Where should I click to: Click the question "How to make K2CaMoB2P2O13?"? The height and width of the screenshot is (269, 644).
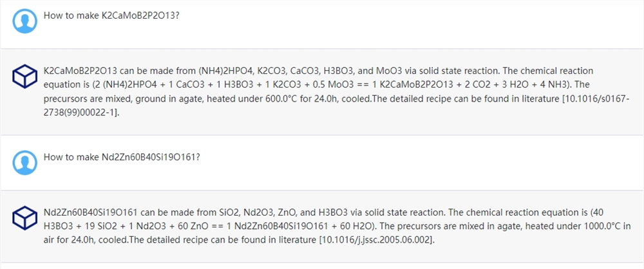[111, 15]
